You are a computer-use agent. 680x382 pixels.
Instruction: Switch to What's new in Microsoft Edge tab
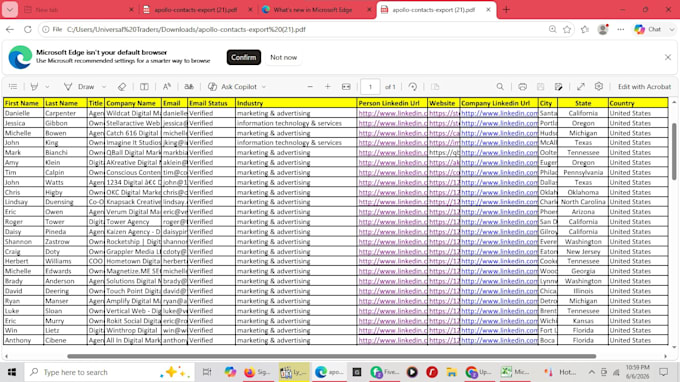[x=317, y=10]
